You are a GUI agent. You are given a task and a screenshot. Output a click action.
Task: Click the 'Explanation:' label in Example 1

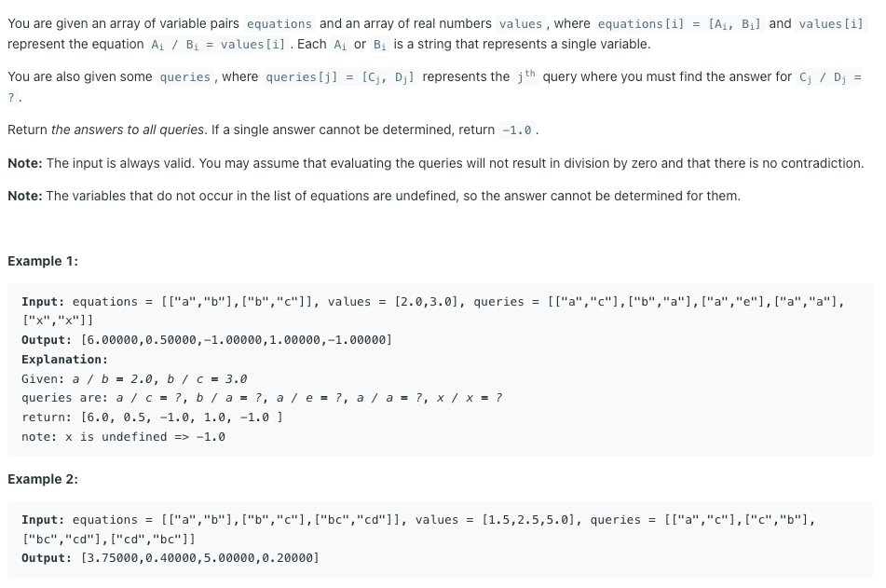[64, 360]
